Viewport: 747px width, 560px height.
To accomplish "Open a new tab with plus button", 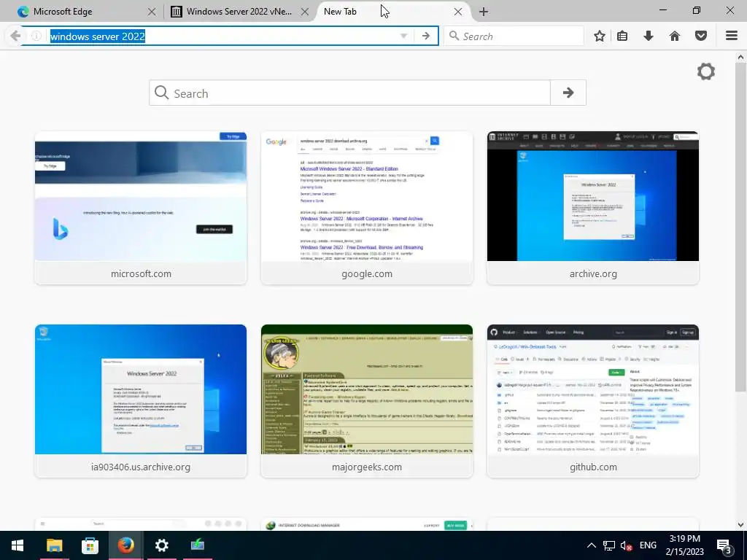I will pos(484,12).
